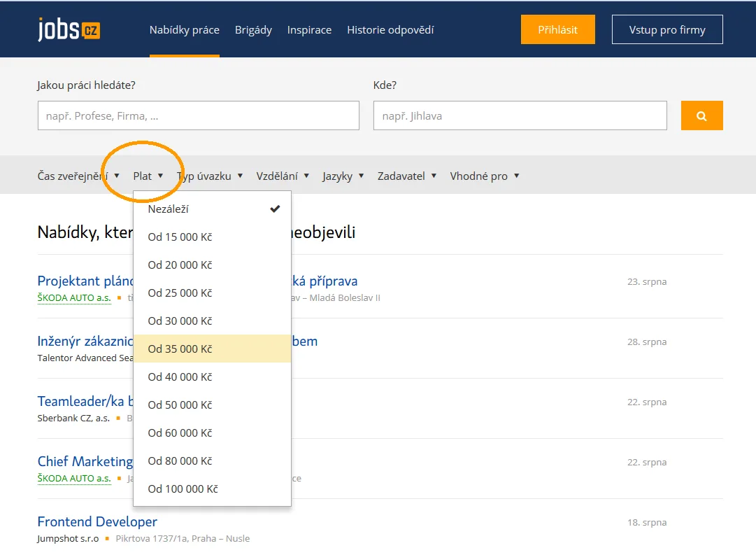This screenshot has height=555, width=756.
Task: Open the Frontend Developer job listing
Action: 97,521
